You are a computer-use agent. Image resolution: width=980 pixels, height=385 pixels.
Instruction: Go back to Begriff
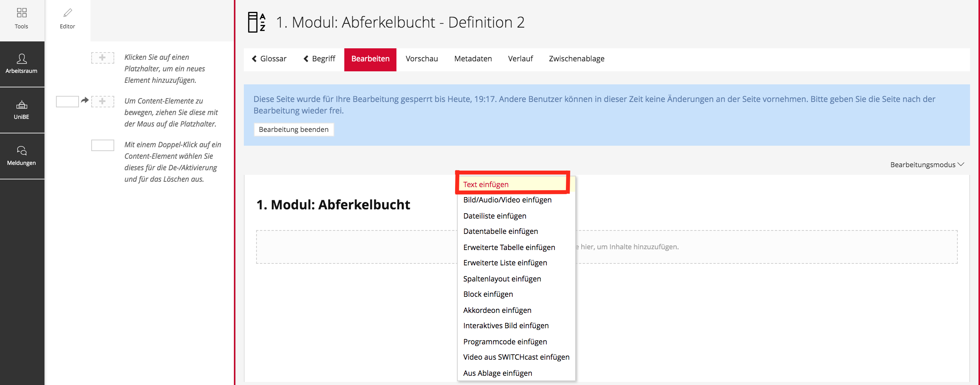coord(319,59)
